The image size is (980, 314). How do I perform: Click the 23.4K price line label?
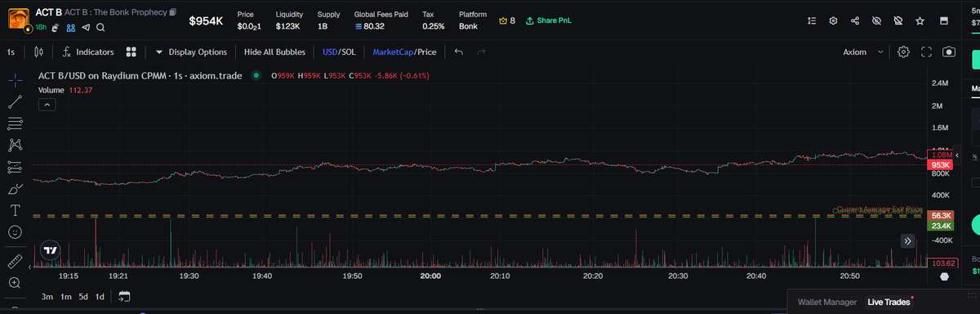click(x=942, y=226)
